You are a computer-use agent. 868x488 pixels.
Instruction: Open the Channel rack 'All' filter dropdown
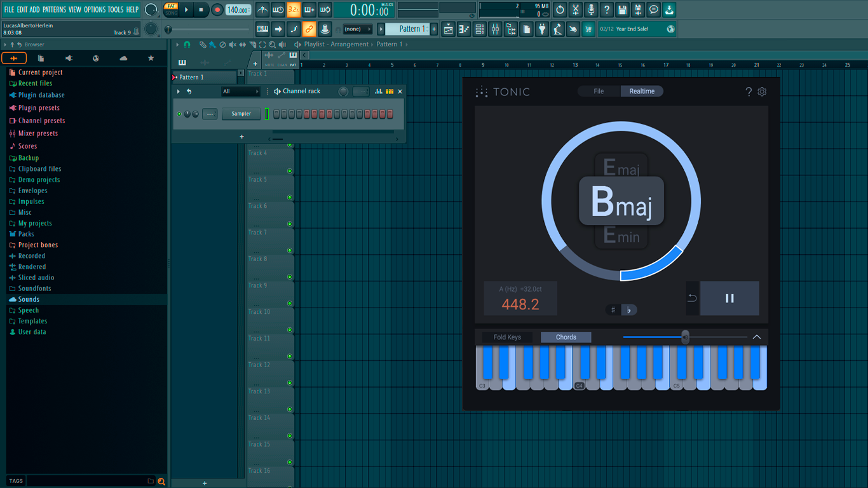[241, 91]
